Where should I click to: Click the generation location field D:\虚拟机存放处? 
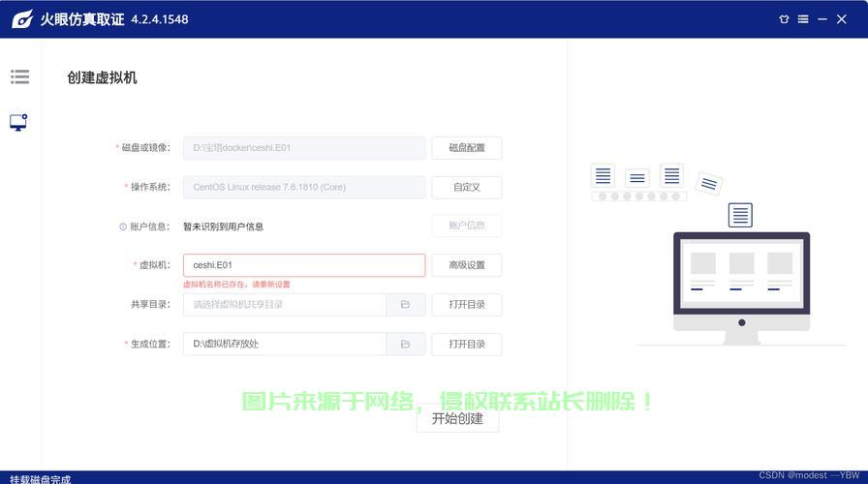pyautogui.click(x=285, y=344)
